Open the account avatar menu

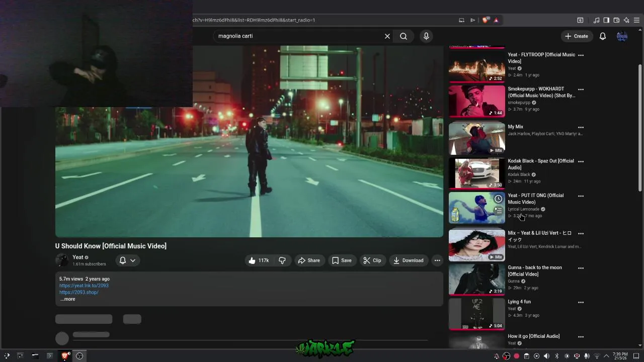[x=622, y=36]
